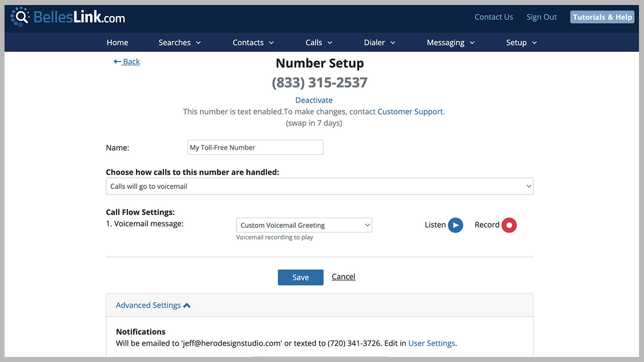644x362 pixels.
Task: Open Tutorials & Help
Action: coord(602,17)
